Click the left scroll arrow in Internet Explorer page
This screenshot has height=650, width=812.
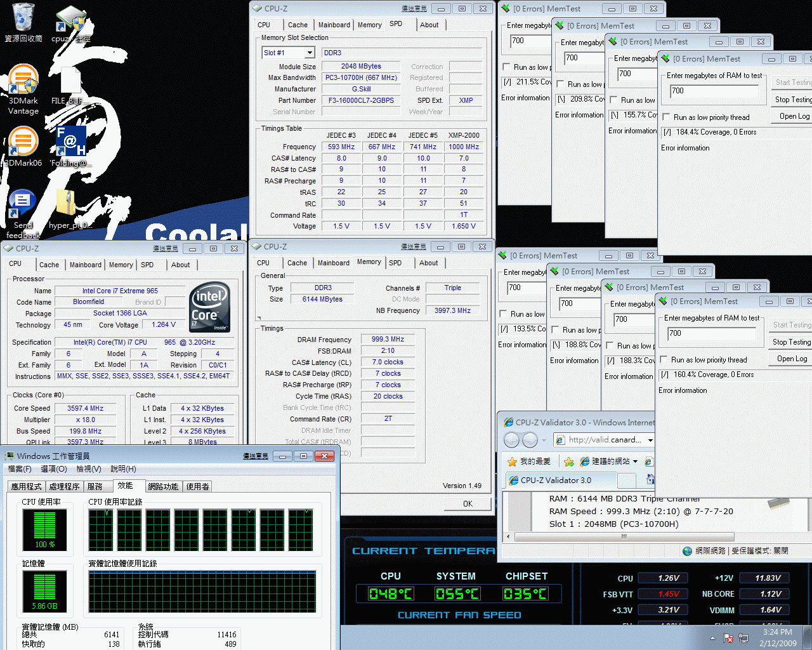point(507,536)
